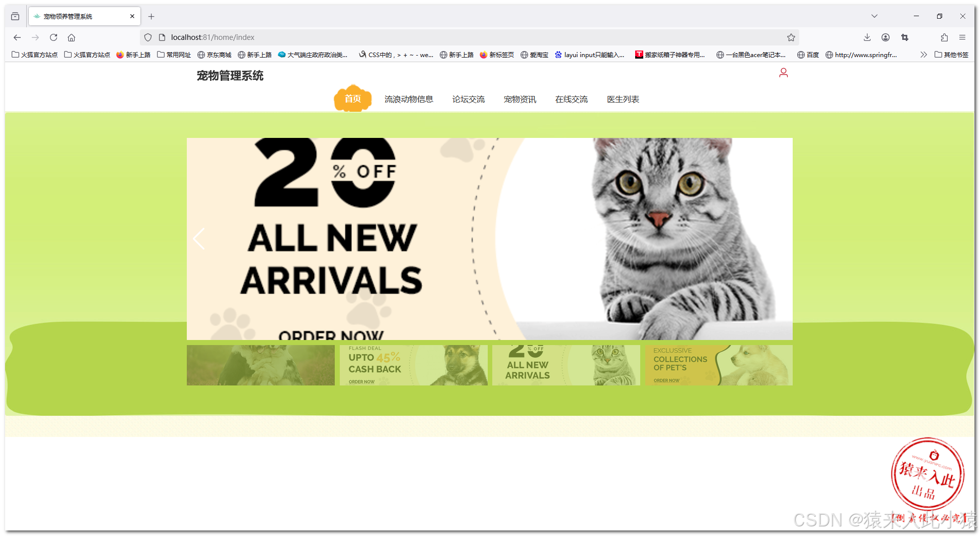This screenshot has width=980, height=536.
Task: Go to 论坛交流 page
Action: (469, 100)
